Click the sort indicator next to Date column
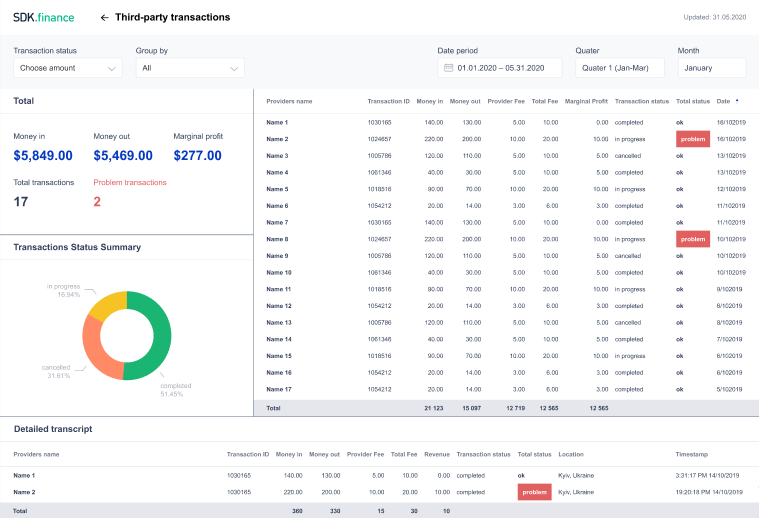 (x=737, y=101)
